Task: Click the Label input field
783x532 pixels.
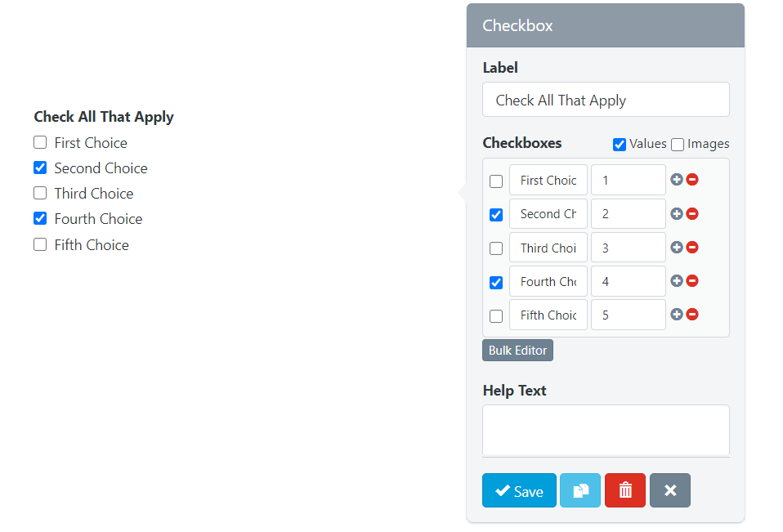Action: pyautogui.click(x=606, y=100)
